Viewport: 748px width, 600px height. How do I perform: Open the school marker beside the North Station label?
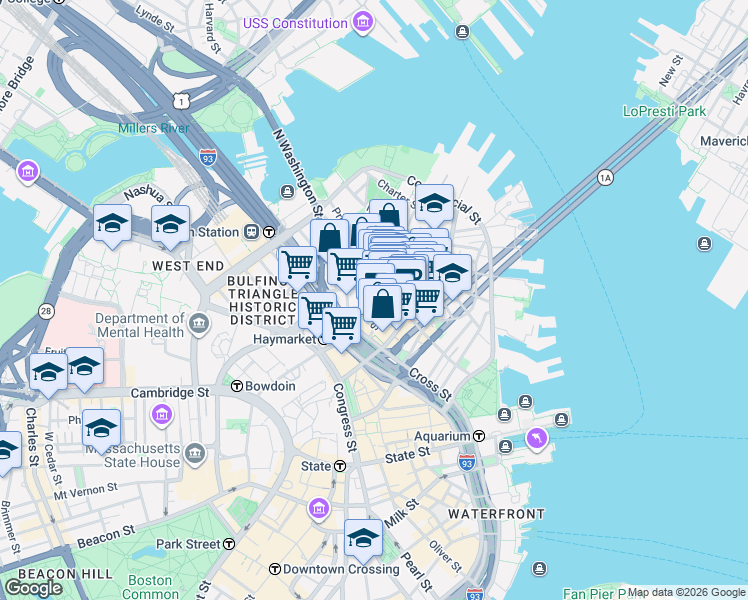(x=170, y=227)
